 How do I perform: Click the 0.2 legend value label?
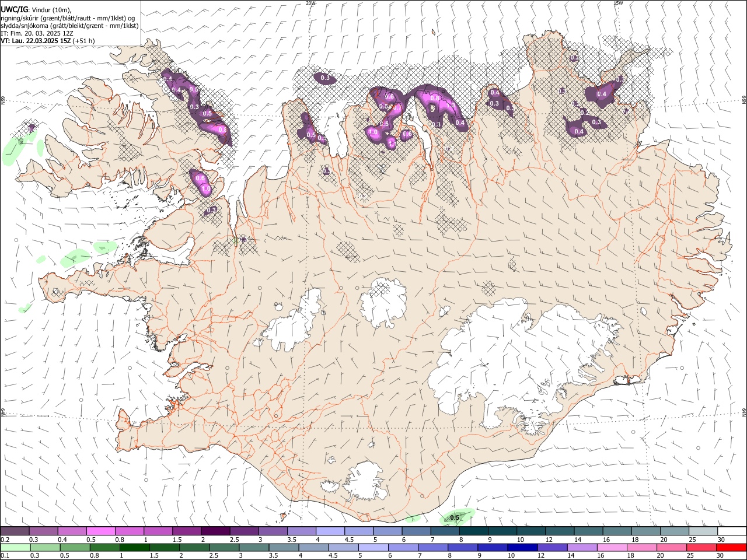click(5, 540)
